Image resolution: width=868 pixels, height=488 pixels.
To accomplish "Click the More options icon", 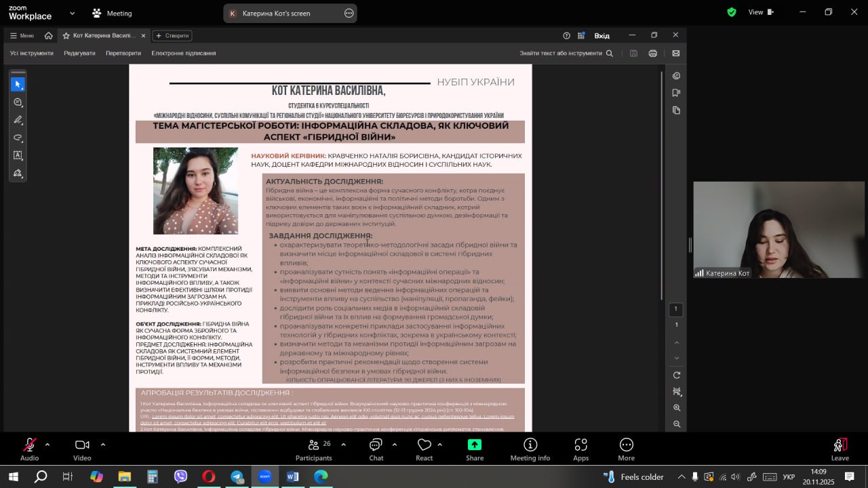I will tap(626, 449).
